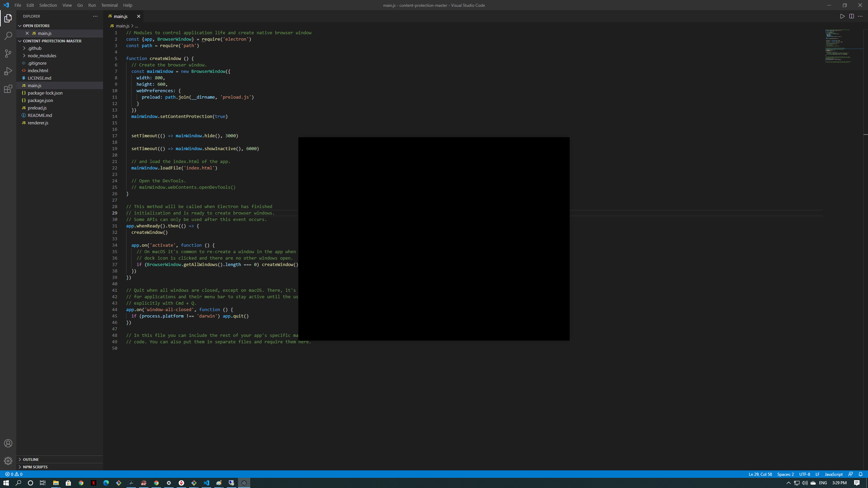Open the Extensions view
The image size is (868, 488).
click(8, 89)
